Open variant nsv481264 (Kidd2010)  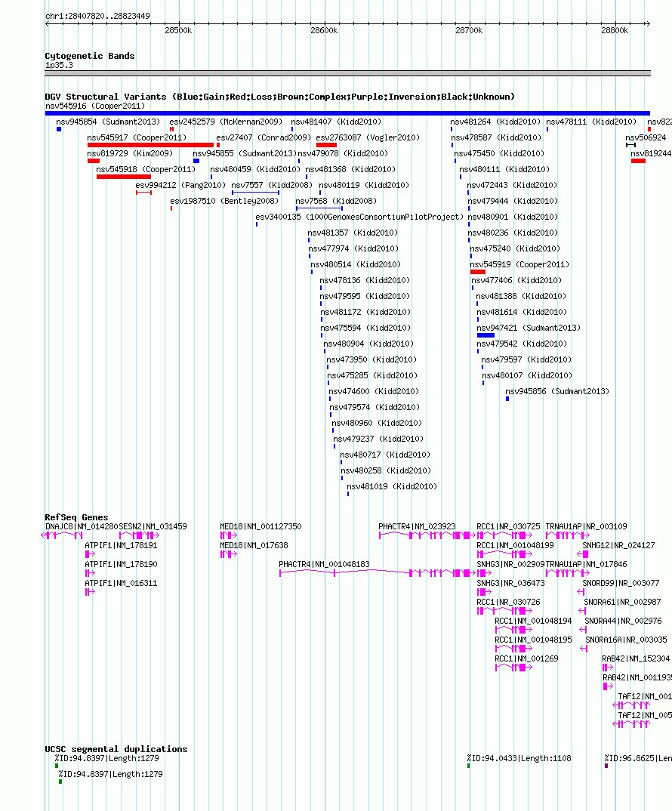[x=495, y=122]
